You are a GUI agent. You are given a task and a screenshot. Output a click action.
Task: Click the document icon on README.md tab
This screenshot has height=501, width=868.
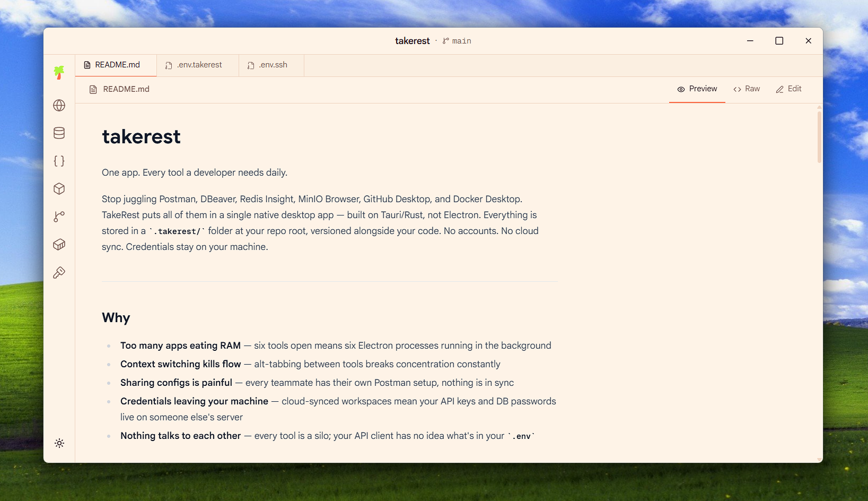pos(87,65)
